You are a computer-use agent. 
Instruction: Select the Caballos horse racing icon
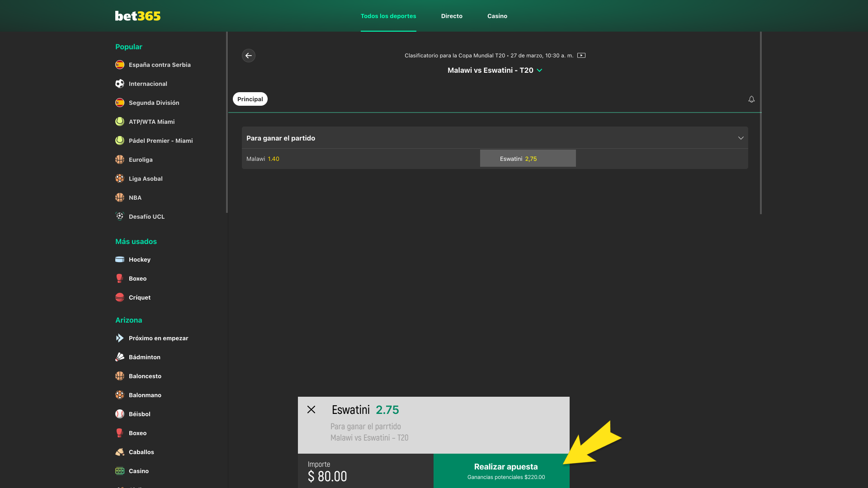click(119, 452)
